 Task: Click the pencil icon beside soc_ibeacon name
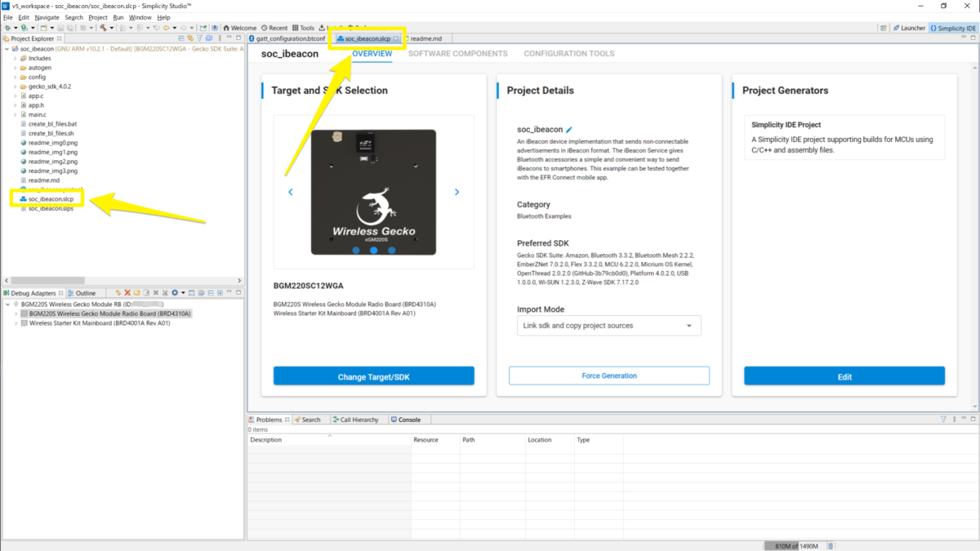pyautogui.click(x=569, y=130)
